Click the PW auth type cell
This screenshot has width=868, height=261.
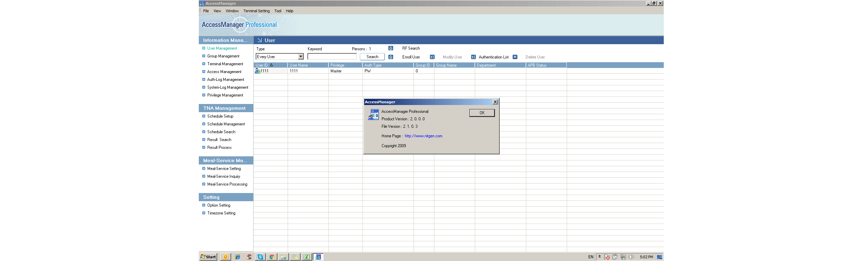pos(388,71)
